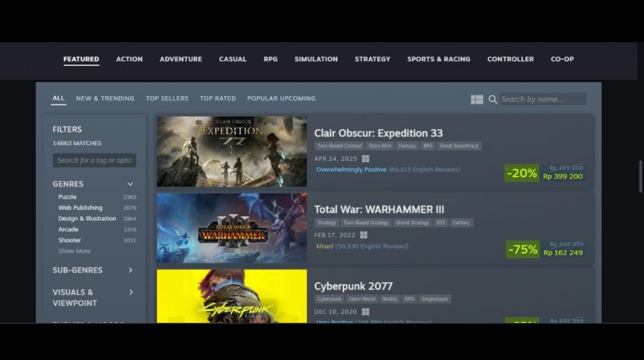The height and width of the screenshot is (360, 644).
Task: Open Clair Obscur: Expedition 33 title
Action: coord(378,133)
